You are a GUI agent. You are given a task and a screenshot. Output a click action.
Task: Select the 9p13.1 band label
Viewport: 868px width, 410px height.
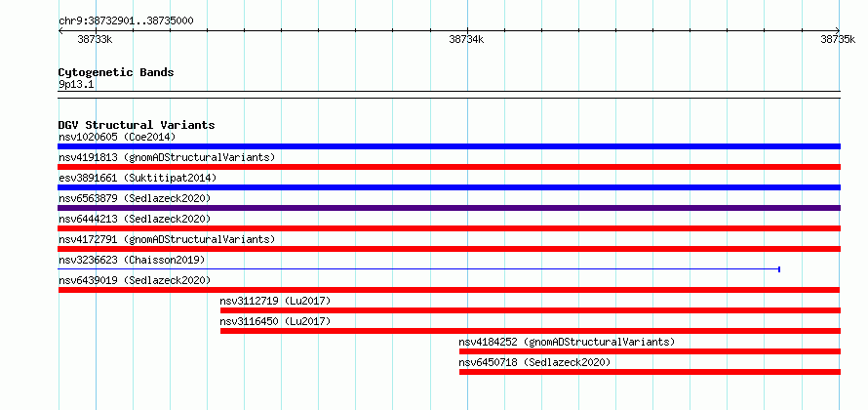click(76, 84)
